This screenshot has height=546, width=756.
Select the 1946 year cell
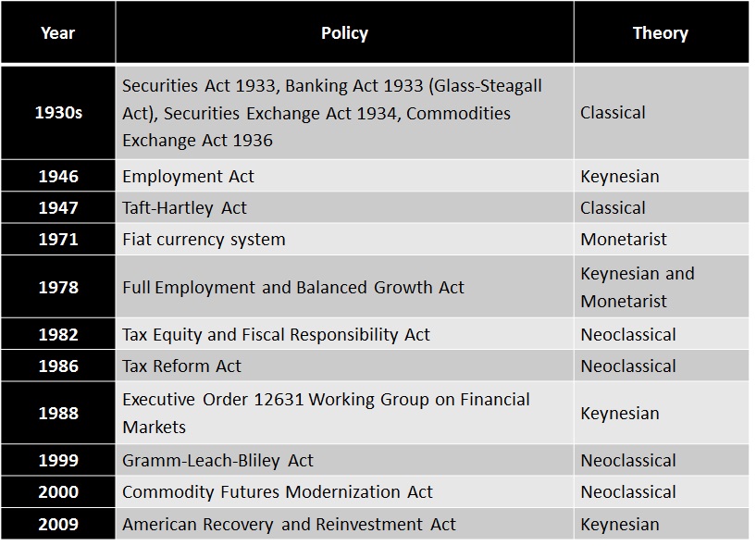coord(57,176)
